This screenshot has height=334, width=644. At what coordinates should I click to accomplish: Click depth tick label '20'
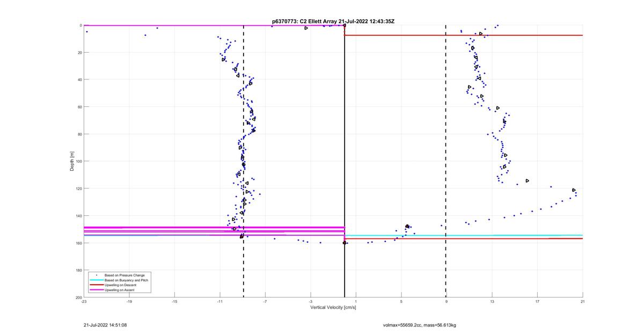[79, 53]
